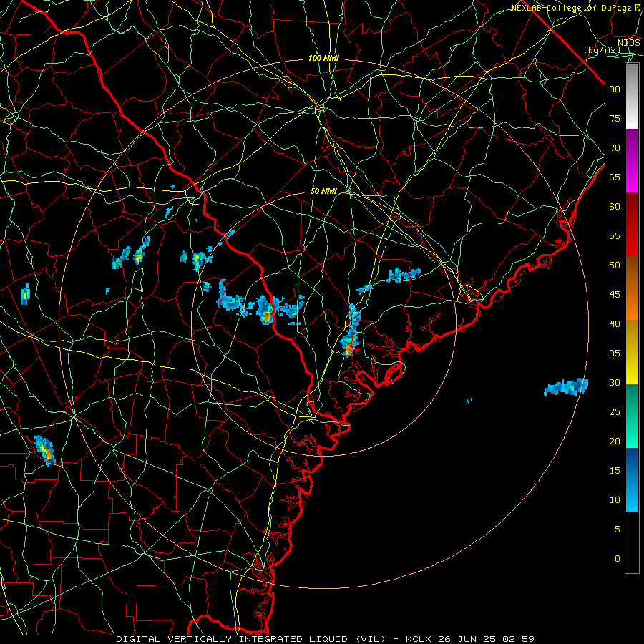Click the [kg/m2] units label
The image size is (644, 644).
602,50
